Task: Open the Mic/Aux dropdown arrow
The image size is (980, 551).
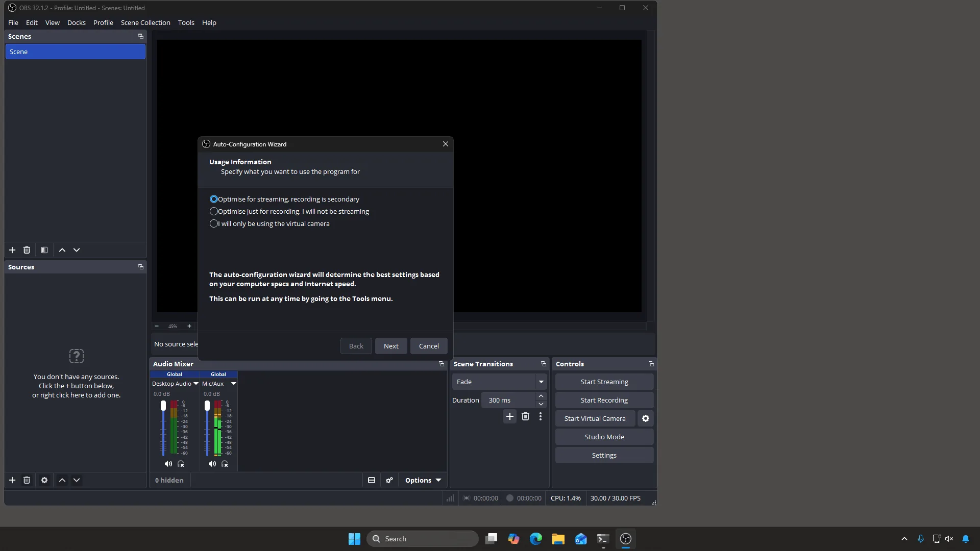Action: [x=234, y=384]
